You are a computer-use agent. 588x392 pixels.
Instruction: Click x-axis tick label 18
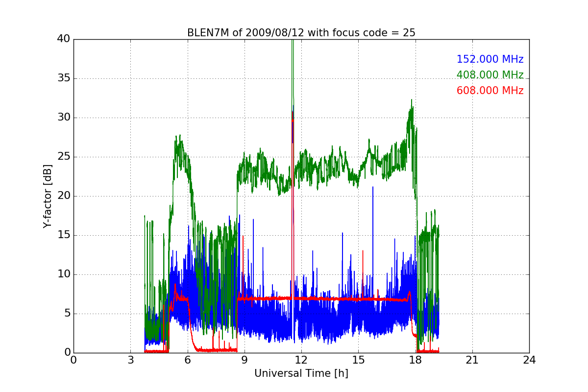416,360
